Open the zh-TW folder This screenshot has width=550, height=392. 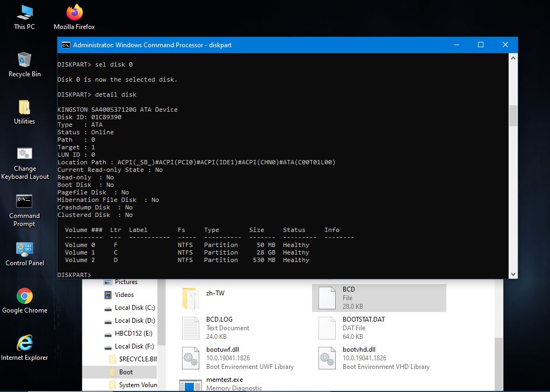[215, 293]
